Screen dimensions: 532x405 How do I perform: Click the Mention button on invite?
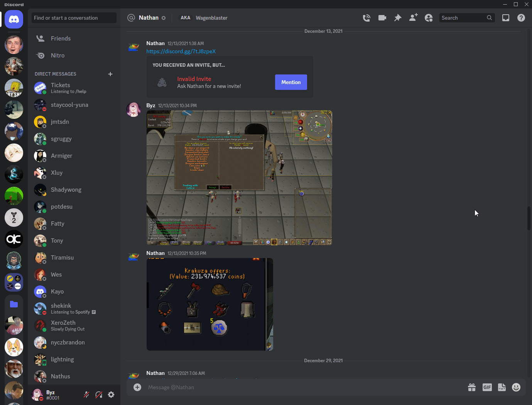291,82
